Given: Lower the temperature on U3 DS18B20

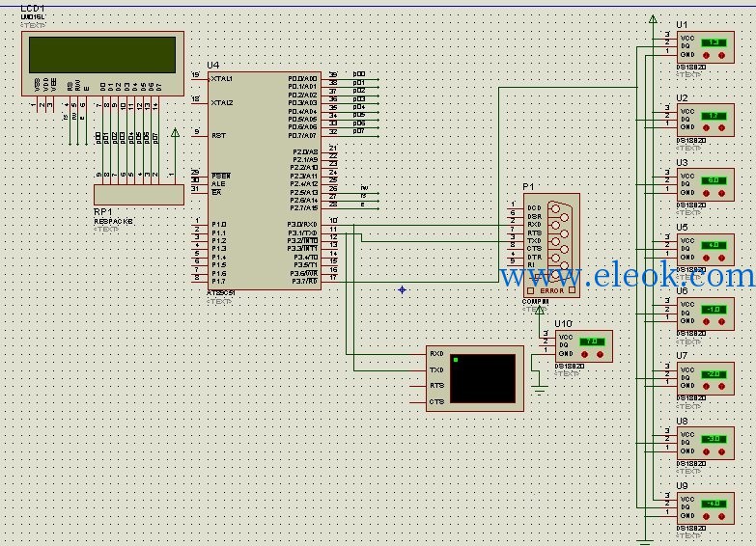Looking at the screenshot, I should [707, 193].
